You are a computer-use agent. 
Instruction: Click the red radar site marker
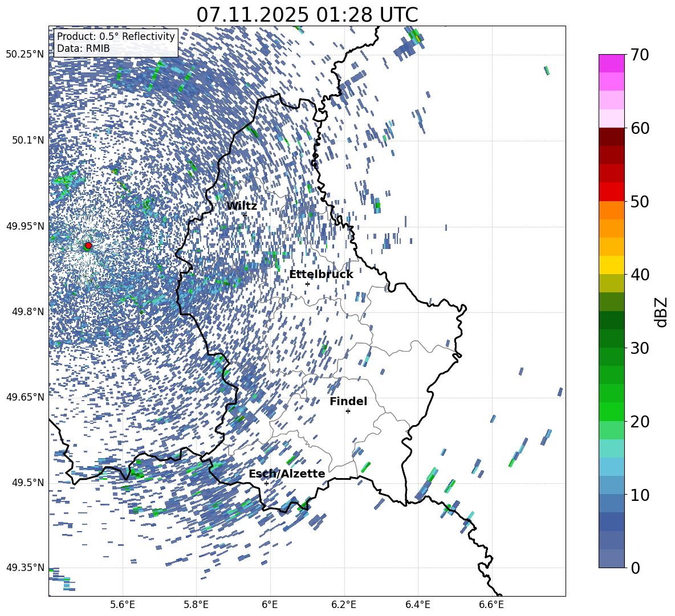click(88, 245)
